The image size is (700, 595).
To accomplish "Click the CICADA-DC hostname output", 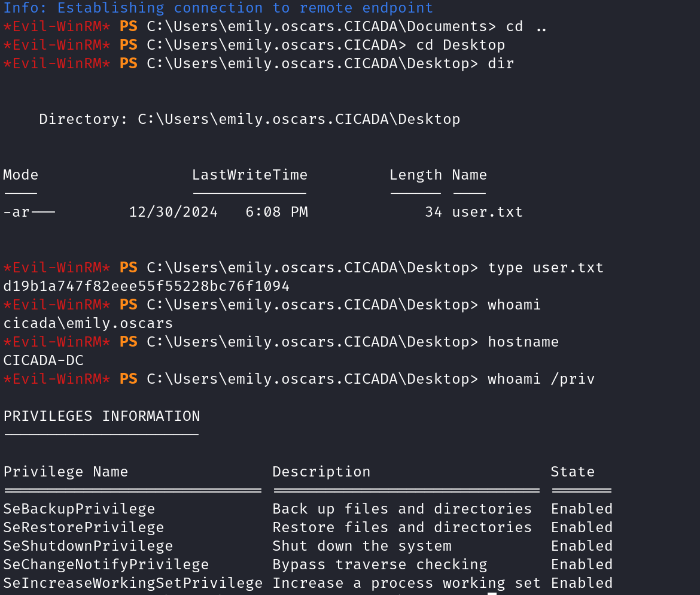I will click(x=43, y=361).
